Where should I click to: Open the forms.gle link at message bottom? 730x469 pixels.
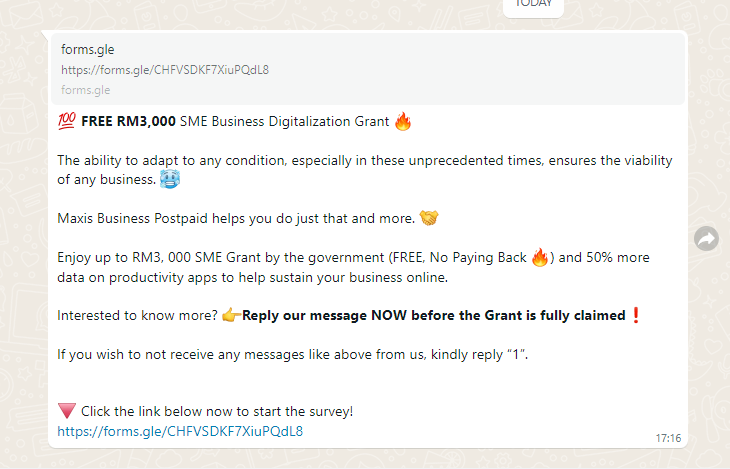tap(180, 431)
